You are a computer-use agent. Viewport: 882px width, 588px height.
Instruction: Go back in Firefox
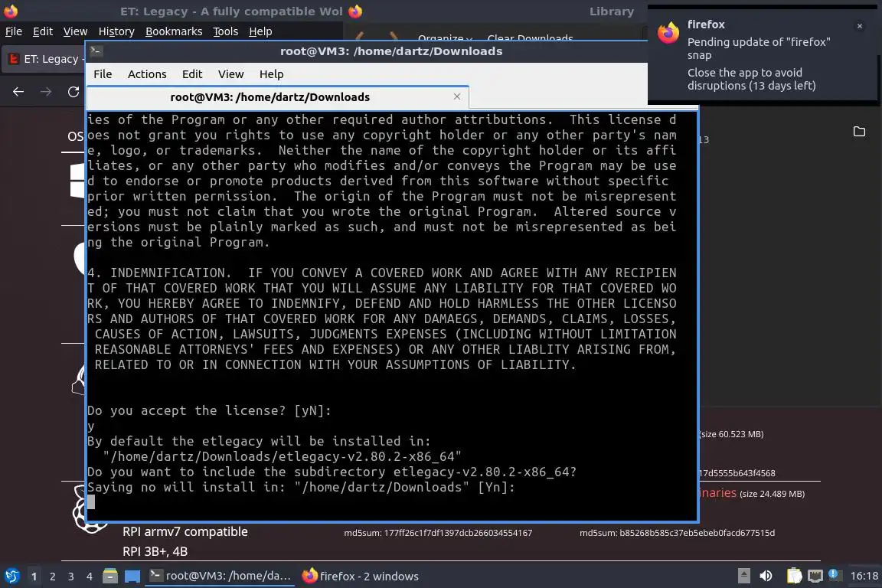(18, 92)
